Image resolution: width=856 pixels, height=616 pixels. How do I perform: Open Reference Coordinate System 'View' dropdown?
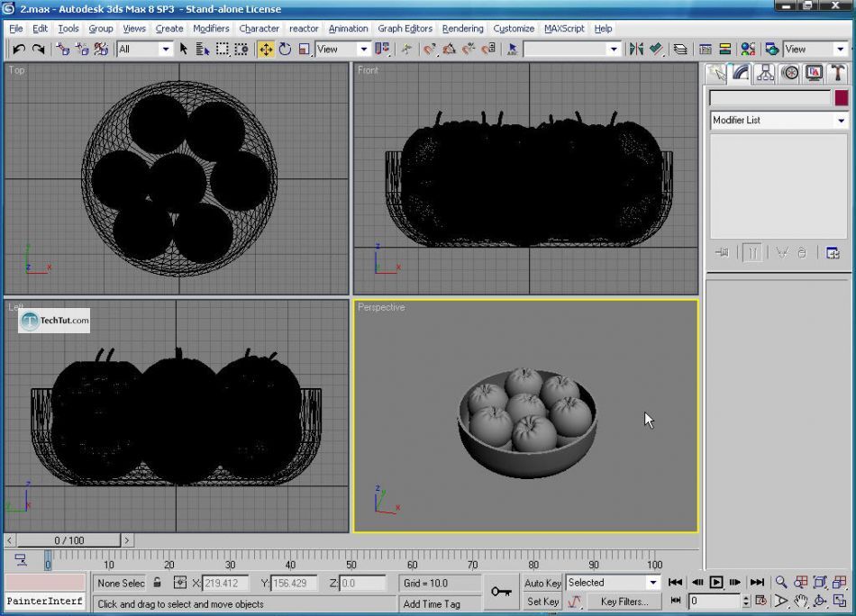(342, 50)
